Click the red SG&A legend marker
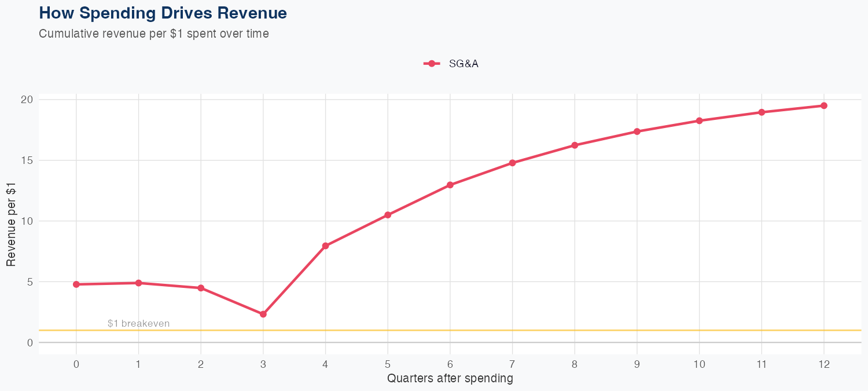The image size is (868, 391). (x=432, y=64)
